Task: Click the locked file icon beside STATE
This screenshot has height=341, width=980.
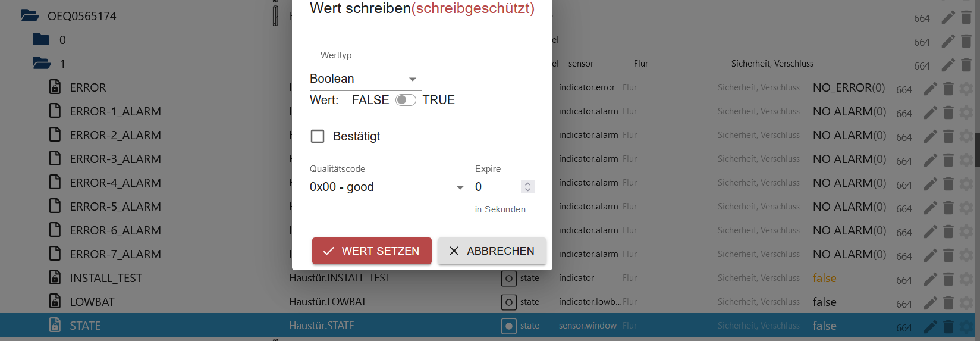Action: (x=55, y=325)
